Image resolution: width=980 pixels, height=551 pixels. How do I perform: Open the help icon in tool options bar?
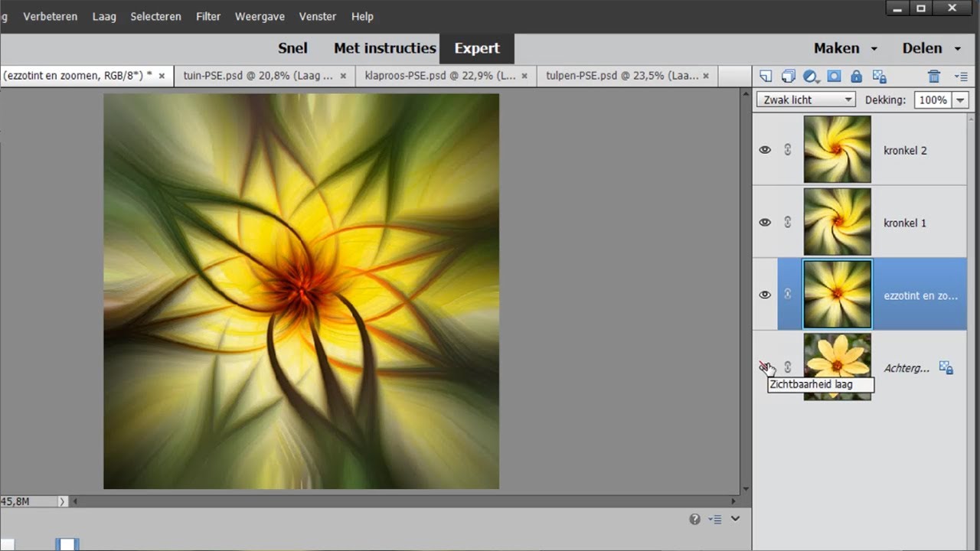[694, 519]
